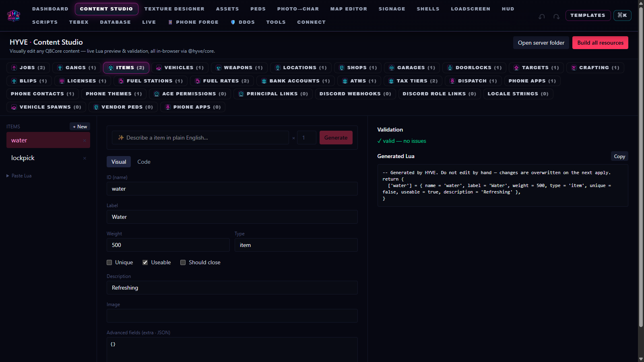
Task: Open the Targets (1) category
Action: coord(536,68)
